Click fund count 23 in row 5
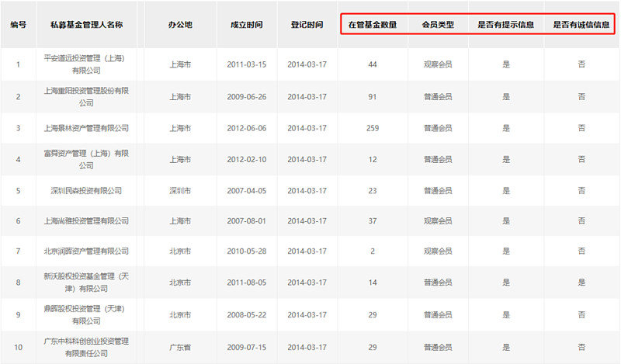The width and height of the screenshot is (621, 364). (373, 190)
